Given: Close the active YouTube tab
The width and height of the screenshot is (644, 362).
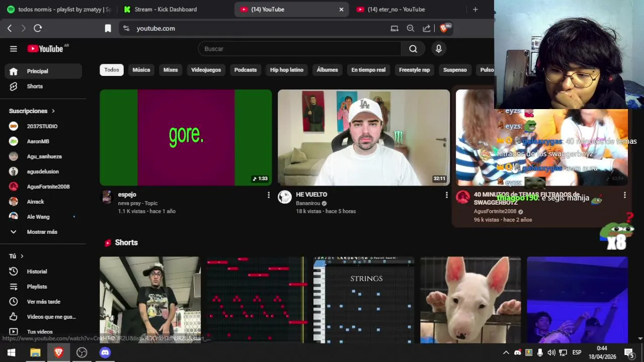Looking at the screenshot, I should pos(341,10).
